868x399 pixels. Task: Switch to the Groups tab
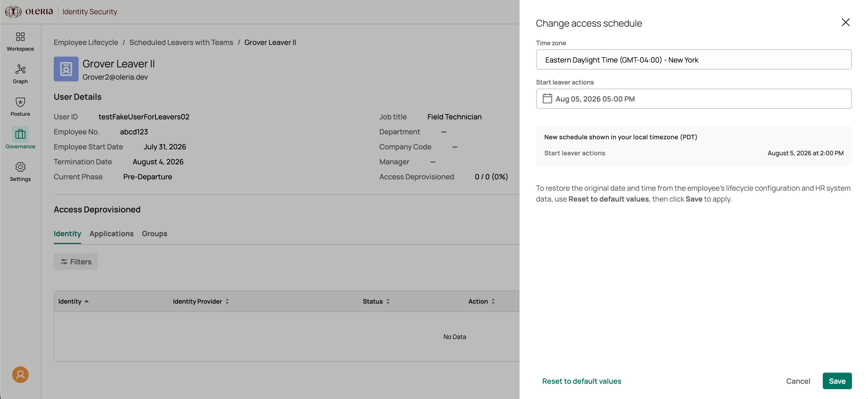coord(154,234)
